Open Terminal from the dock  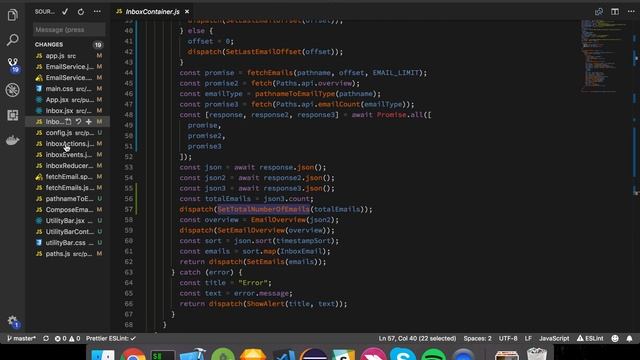pos(163,354)
